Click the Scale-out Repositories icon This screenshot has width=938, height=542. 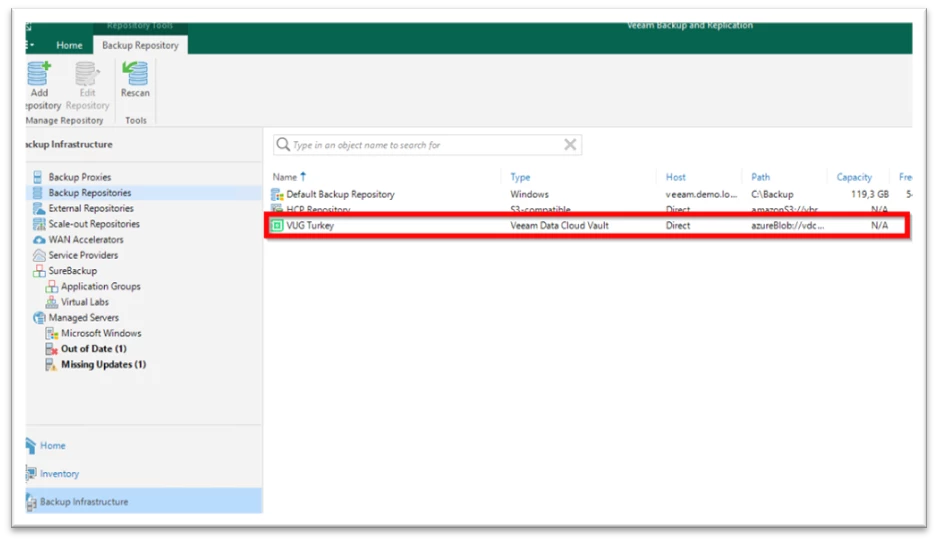pos(39,224)
